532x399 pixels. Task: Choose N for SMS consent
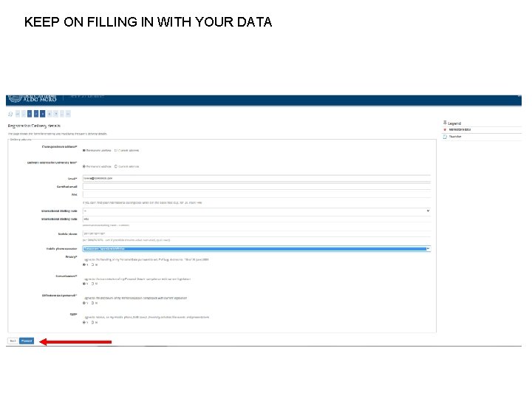pos(92,322)
